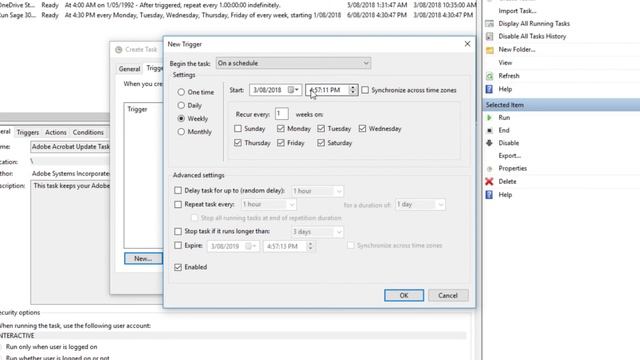Click the green Run arrow icon
Viewport: 640px width, 360px height.
pyautogui.click(x=489, y=118)
